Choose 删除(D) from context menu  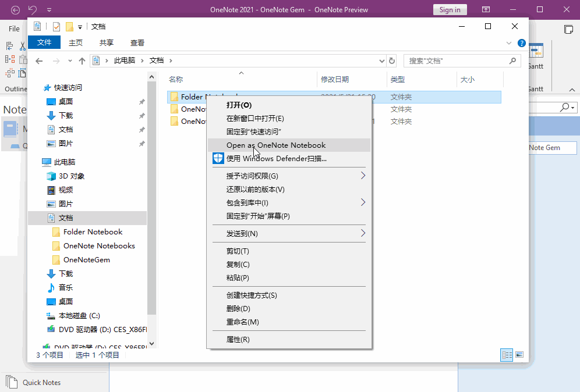289,308
